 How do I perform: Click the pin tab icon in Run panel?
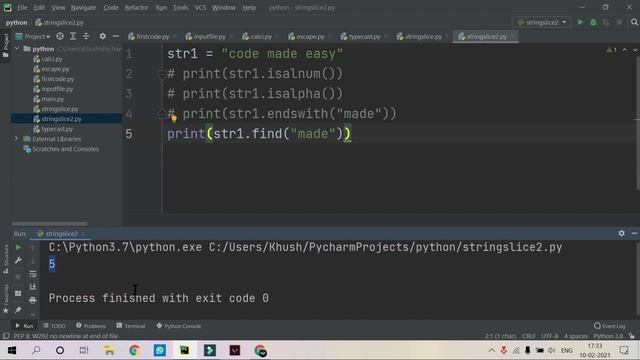pos(18,310)
